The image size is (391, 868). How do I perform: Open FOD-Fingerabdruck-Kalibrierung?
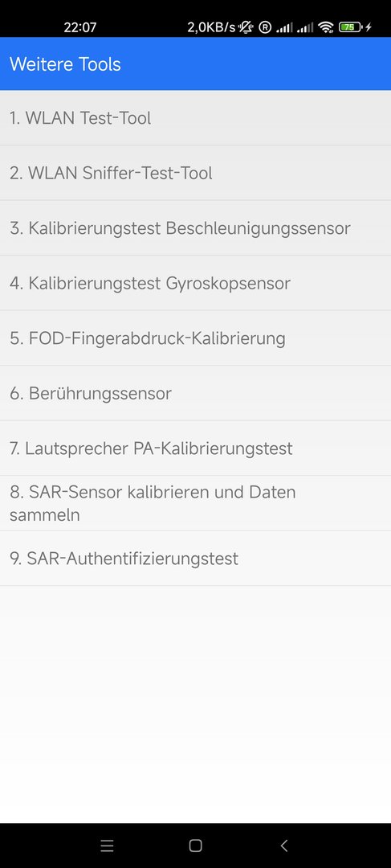pyautogui.click(x=195, y=338)
